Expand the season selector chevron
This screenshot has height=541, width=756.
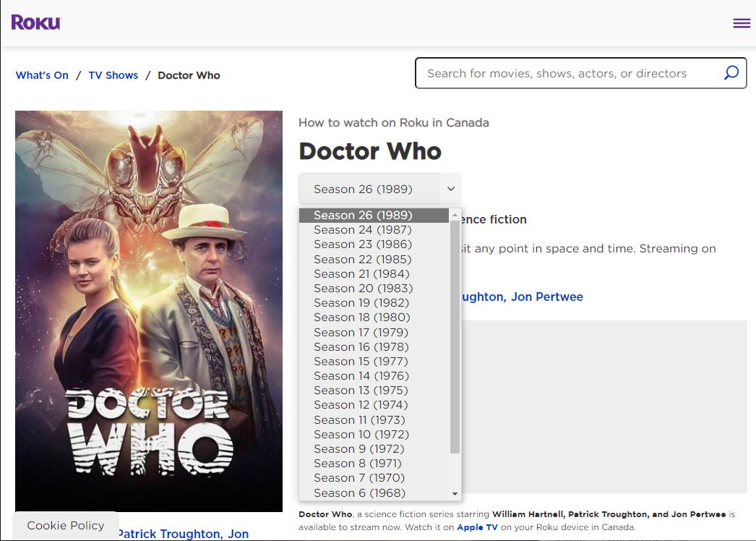[x=450, y=189]
